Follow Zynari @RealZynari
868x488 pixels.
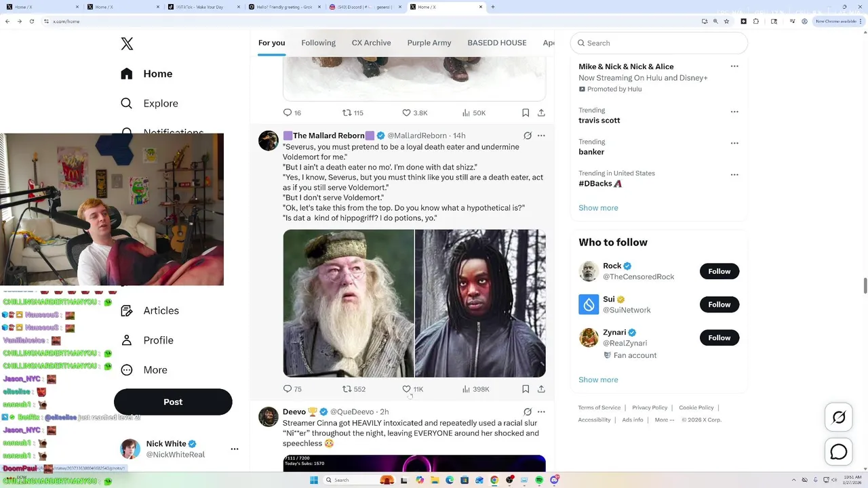point(719,338)
